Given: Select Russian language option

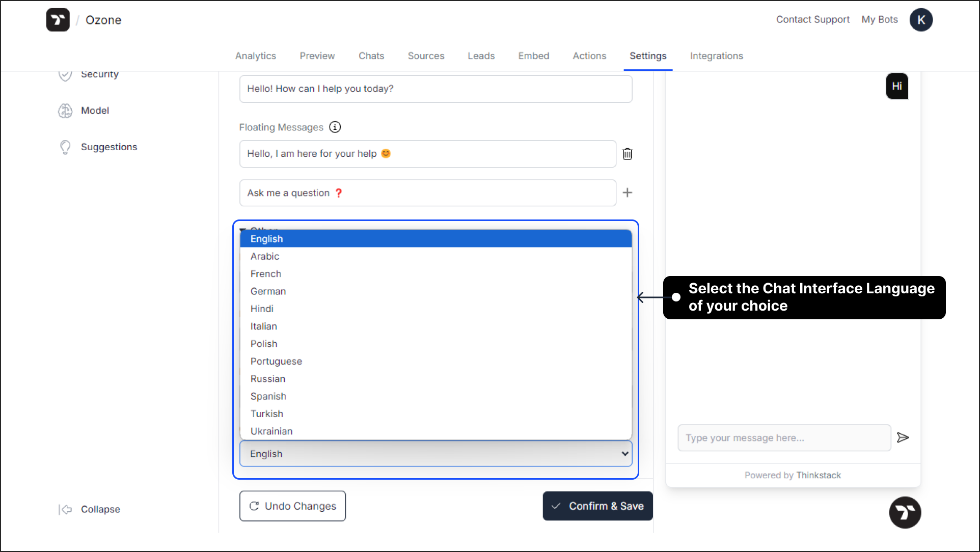Looking at the screenshot, I should click(x=436, y=379).
